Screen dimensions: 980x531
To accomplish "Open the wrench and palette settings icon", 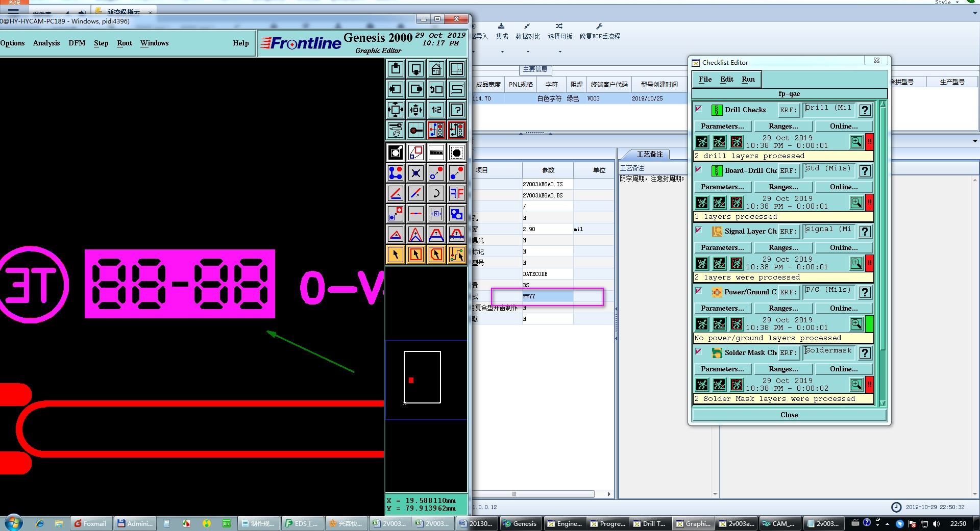I will 396,130.
